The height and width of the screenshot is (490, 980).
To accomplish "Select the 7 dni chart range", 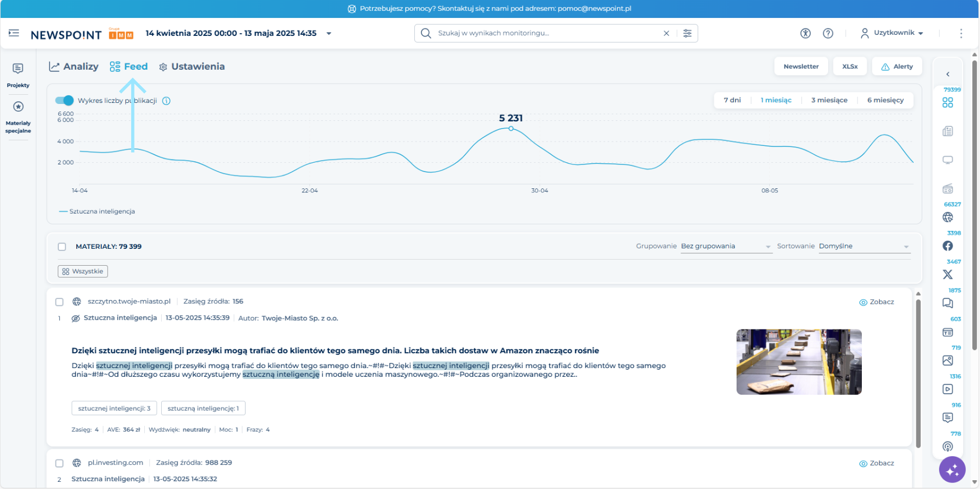I will 732,100.
